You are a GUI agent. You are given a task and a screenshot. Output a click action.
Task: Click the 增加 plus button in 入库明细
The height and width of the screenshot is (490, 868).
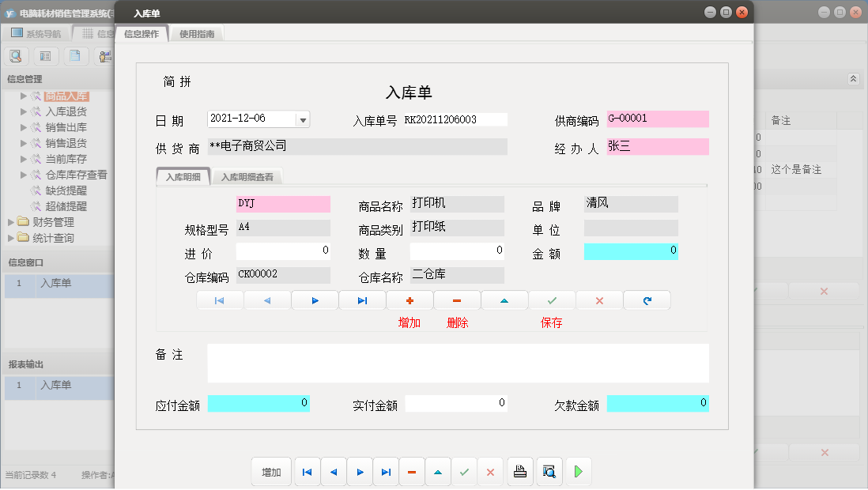[x=409, y=300]
